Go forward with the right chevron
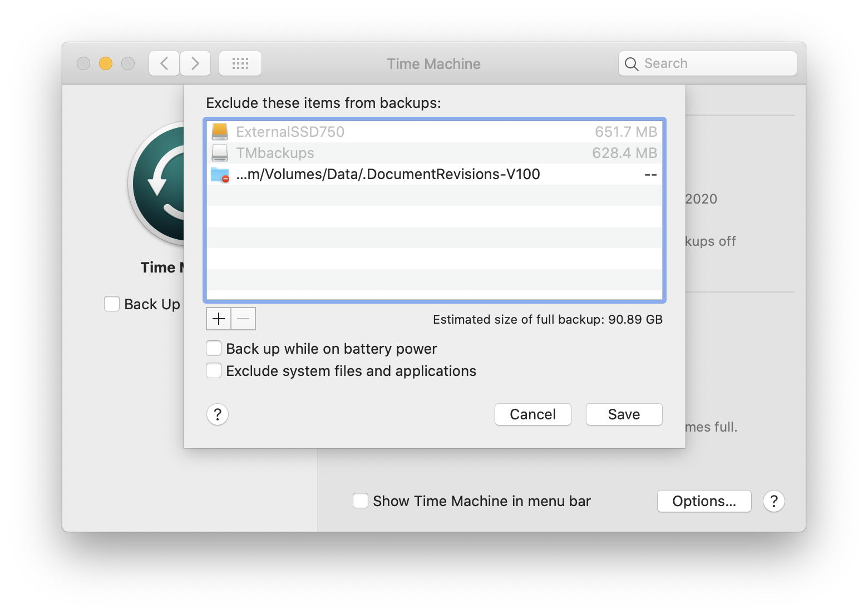The image size is (868, 614). coord(195,63)
